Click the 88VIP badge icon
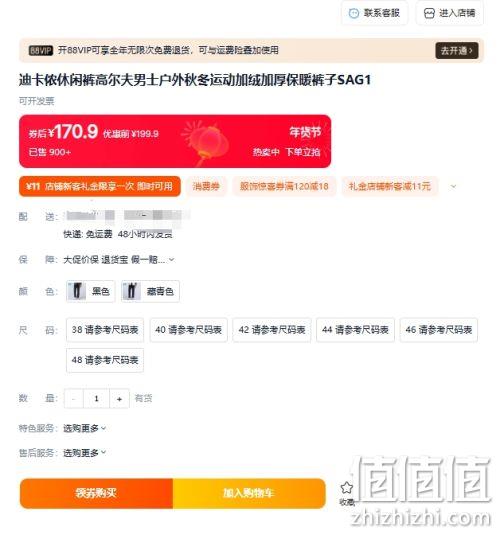The image size is (500, 535). click(x=41, y=50)
